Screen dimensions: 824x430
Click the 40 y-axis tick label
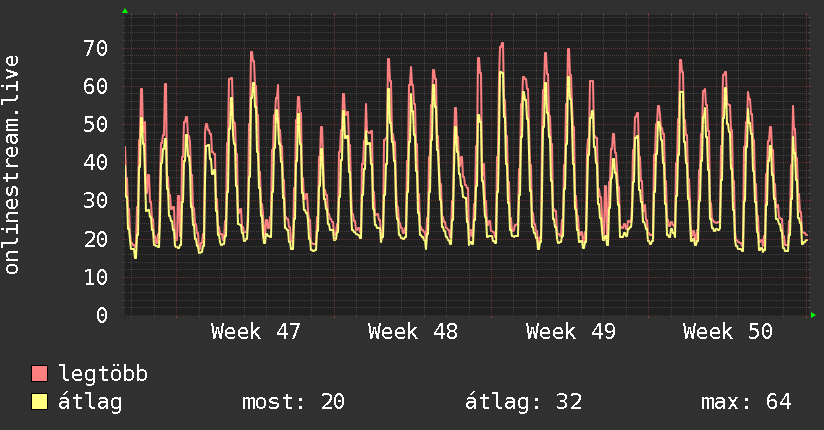[x=96, y=162]
